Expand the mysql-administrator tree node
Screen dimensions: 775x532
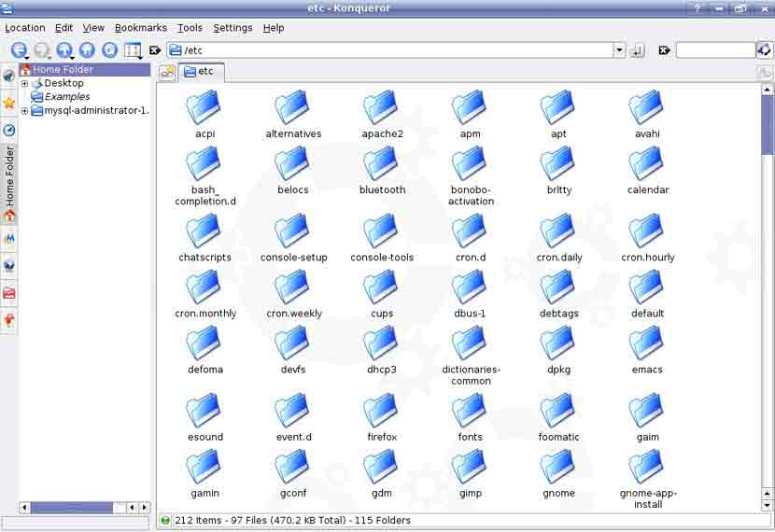24,111
